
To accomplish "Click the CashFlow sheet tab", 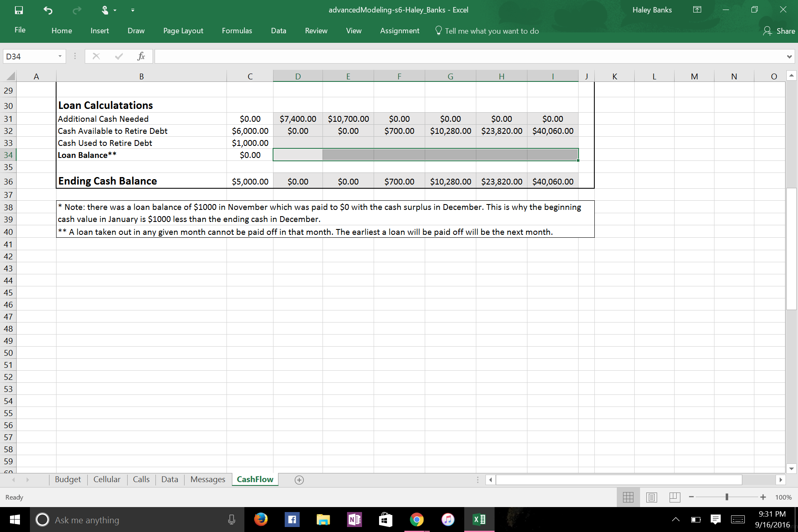I will tap(255, 479).
